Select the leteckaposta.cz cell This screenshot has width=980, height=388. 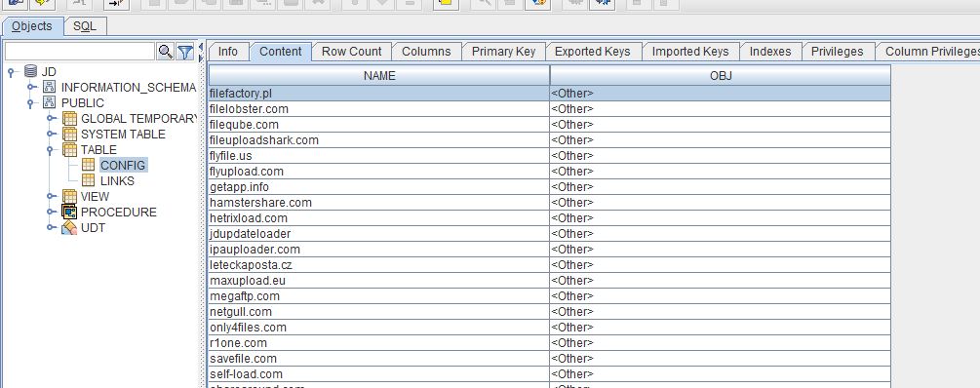(x=379, y=265)
